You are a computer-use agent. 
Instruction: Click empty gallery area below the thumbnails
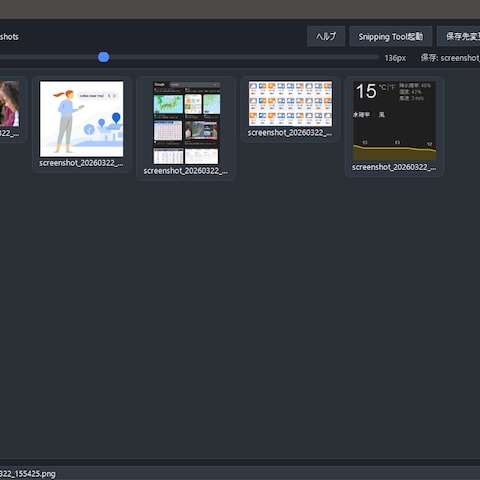[240, 317]
